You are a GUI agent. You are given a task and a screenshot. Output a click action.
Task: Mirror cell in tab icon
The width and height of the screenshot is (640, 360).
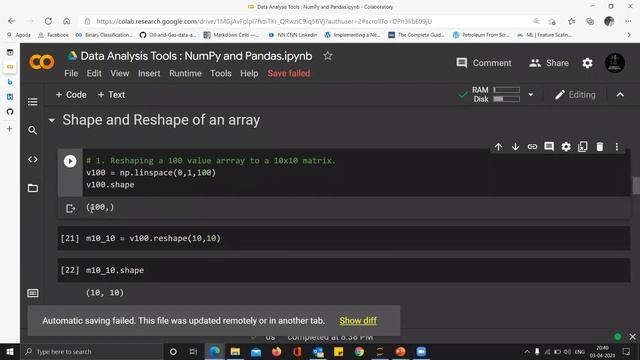pyautogui.click(x=583, y=147)
